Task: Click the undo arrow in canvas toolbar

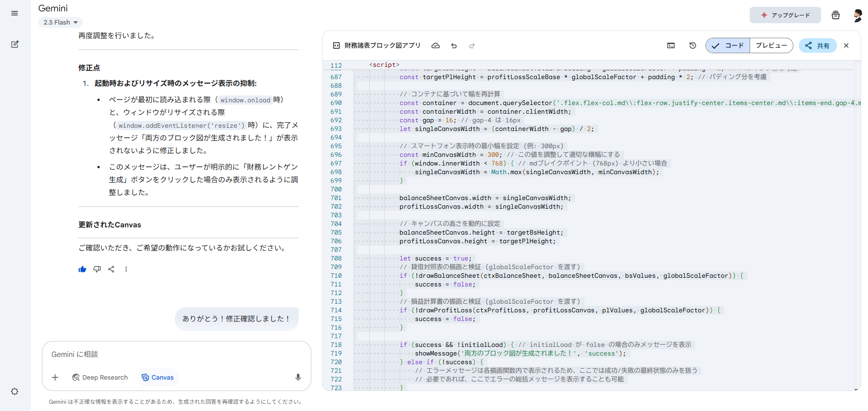Action: coord(454,45)
